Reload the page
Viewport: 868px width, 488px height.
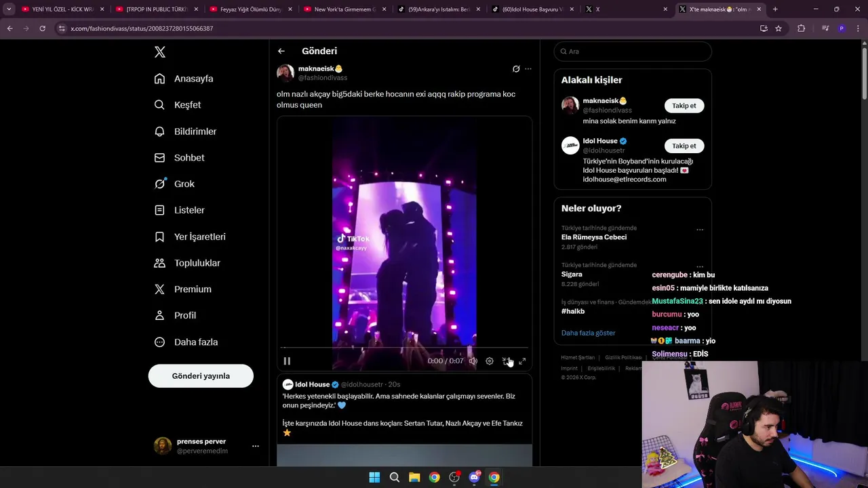coord(42,28)
